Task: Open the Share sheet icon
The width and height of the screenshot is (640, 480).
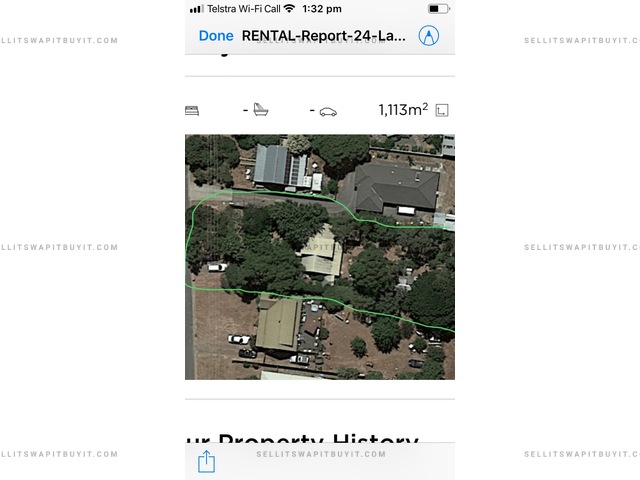Action: tap(206, 461)
